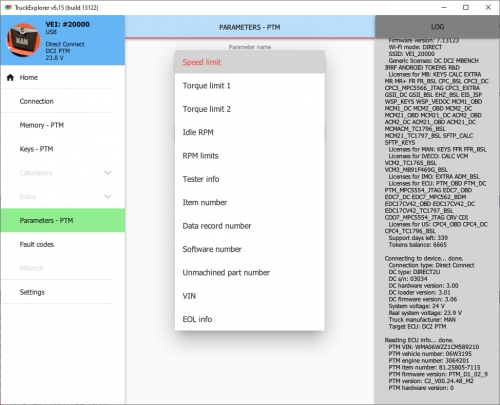Screen dimensions: 500x405
Task: Click DC firmware version: 3.06 line
Action: (423, 299)
